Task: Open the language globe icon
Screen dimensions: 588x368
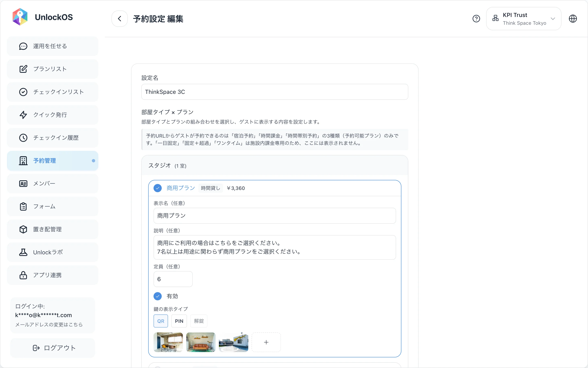Action: pos(573,18)
